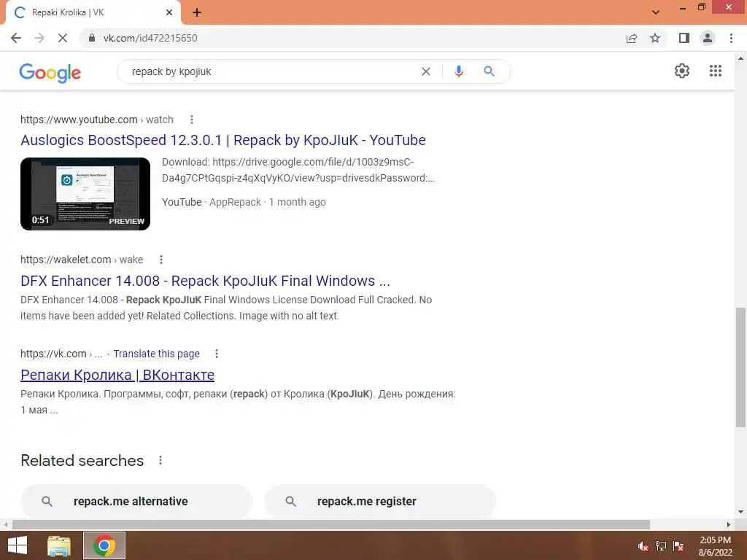Viewport: 747px width, 560px height.
Task: Open more options for wakelet result
Action: pyautogui.click(x=161, y=260)
